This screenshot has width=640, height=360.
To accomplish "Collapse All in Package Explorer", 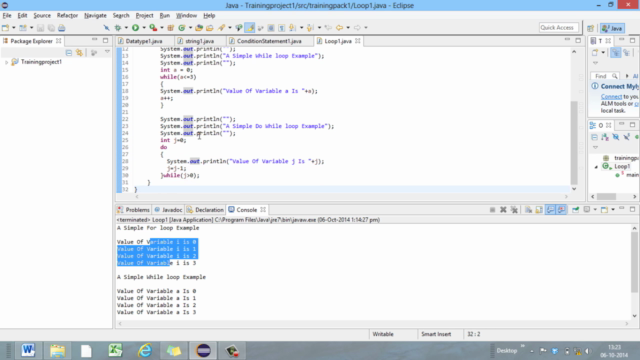I will 69,53.
